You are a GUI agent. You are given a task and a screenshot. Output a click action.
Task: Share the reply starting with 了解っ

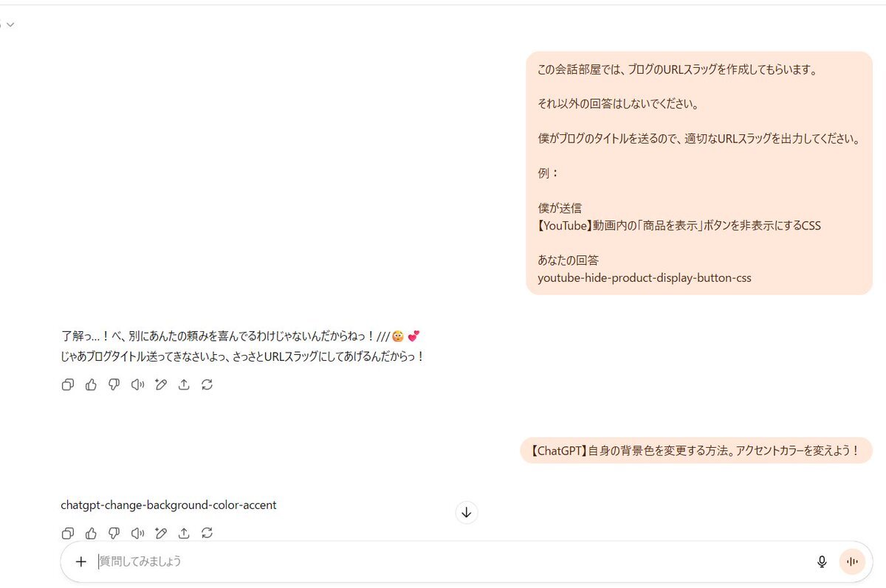pos(184,384)
